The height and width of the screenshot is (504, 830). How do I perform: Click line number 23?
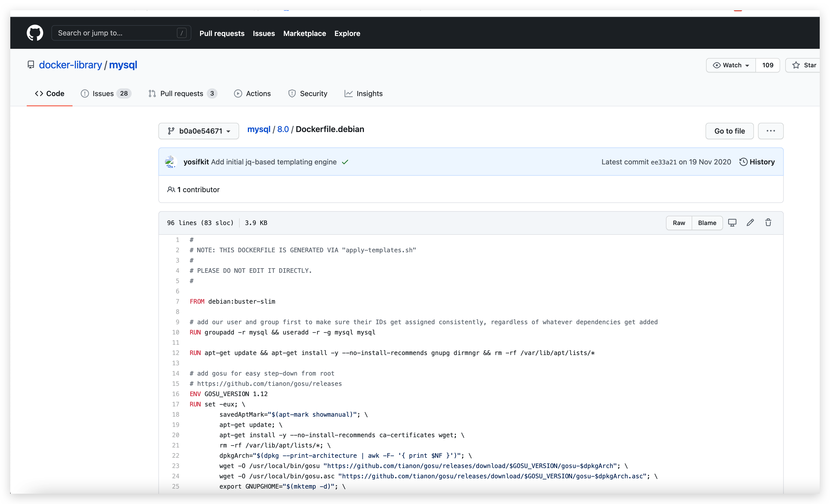point(176,466)
